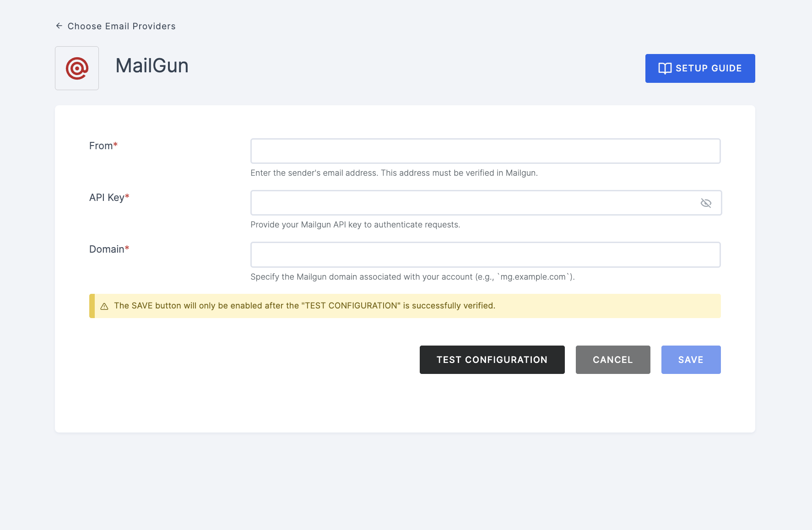Click the Test Configuration button

(x=492, y=360)
